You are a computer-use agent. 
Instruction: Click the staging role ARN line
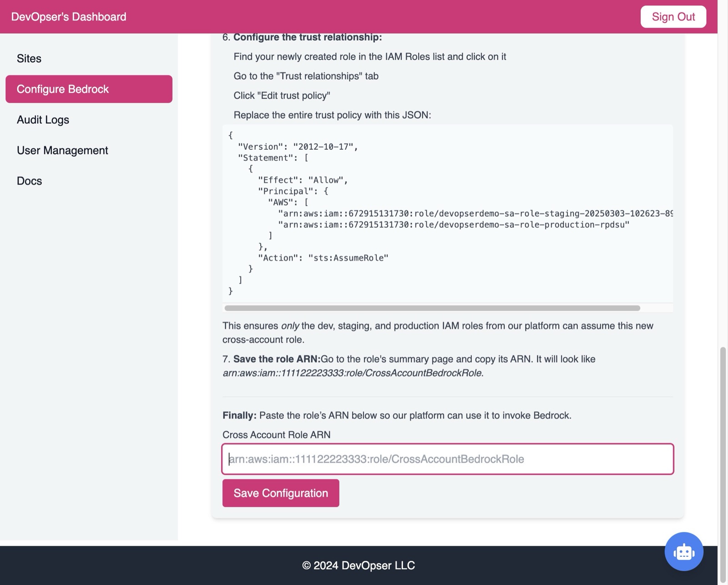475,214
